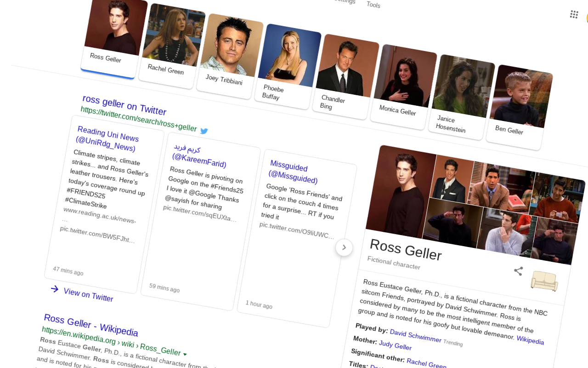Viewport: 588px width, 368px height.
Task: Click the Twitter bird icon
Action: (x=204, y=131)
